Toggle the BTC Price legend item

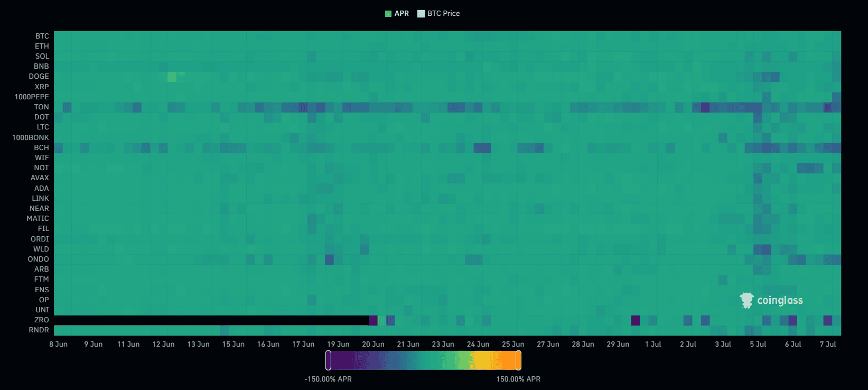tap(438, 14)
